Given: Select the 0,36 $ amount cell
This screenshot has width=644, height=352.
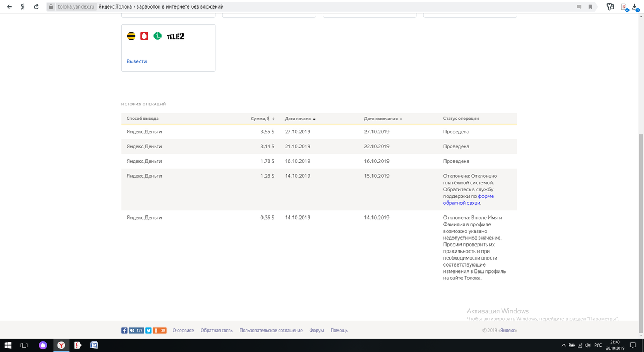Looking at the screenshot, I should (267, 218).
